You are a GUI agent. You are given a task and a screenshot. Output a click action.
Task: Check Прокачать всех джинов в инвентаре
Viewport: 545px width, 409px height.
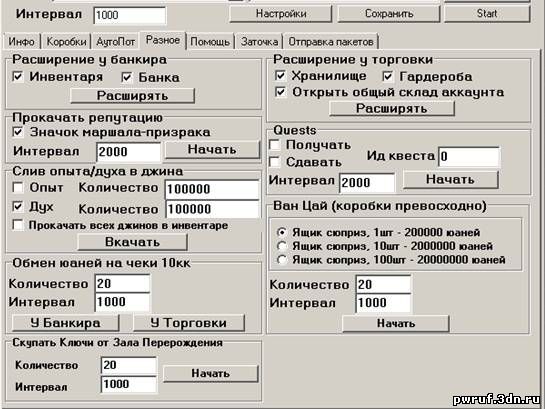18,225
